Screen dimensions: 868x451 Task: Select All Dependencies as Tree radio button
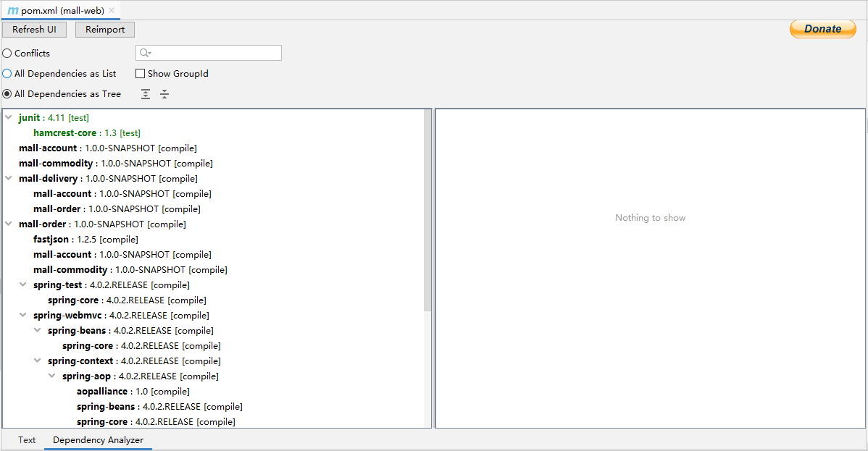click(7, 94)
